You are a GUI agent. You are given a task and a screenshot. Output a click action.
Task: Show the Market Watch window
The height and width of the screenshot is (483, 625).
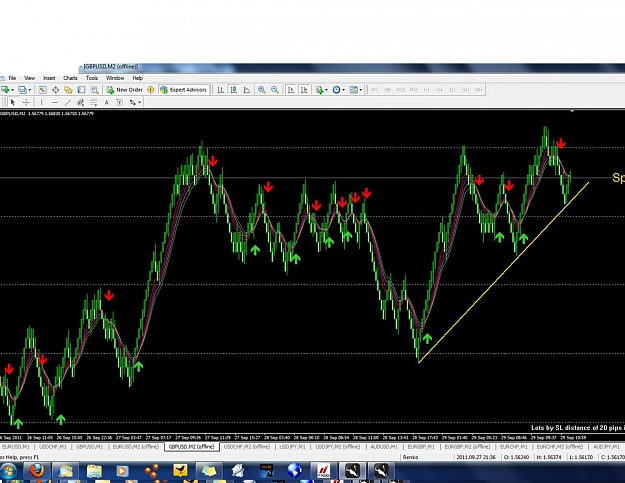click(x=42, y=90)
